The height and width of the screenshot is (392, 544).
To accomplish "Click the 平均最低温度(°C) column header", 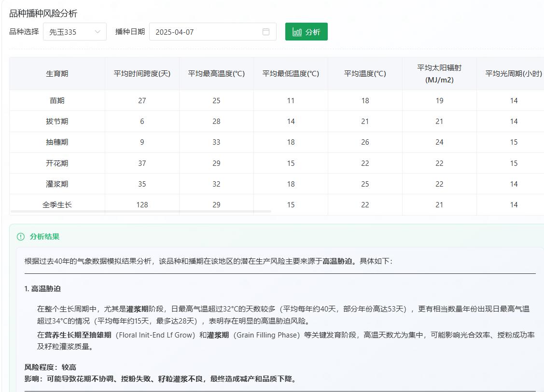I will [x=291, y=73].
